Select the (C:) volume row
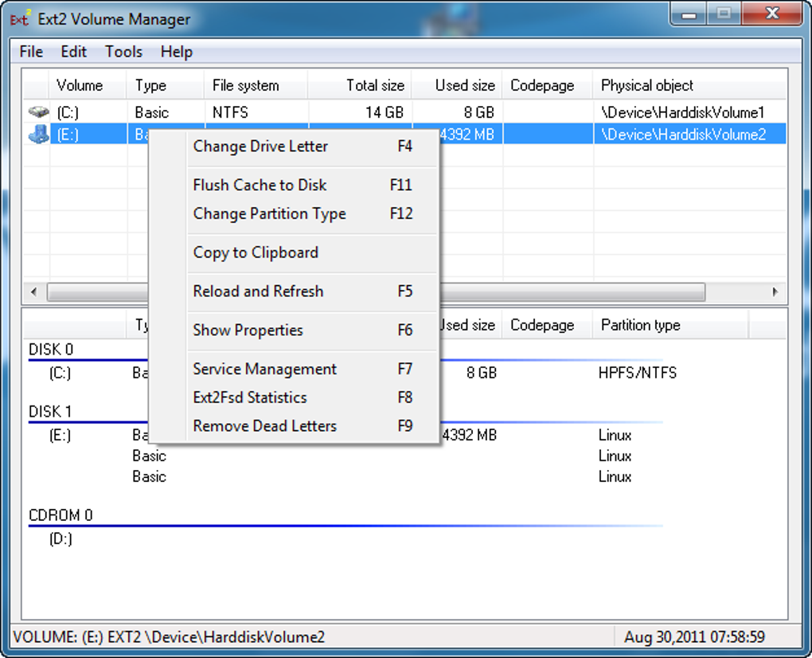The width and height of the screenshot is (812, 658). click(404, 112)
